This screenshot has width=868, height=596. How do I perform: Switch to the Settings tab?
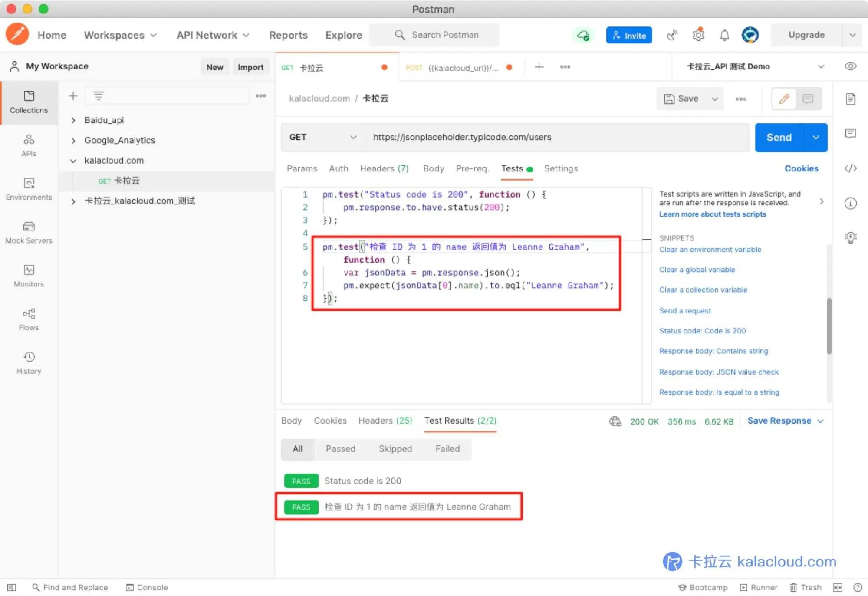point(561,168)
